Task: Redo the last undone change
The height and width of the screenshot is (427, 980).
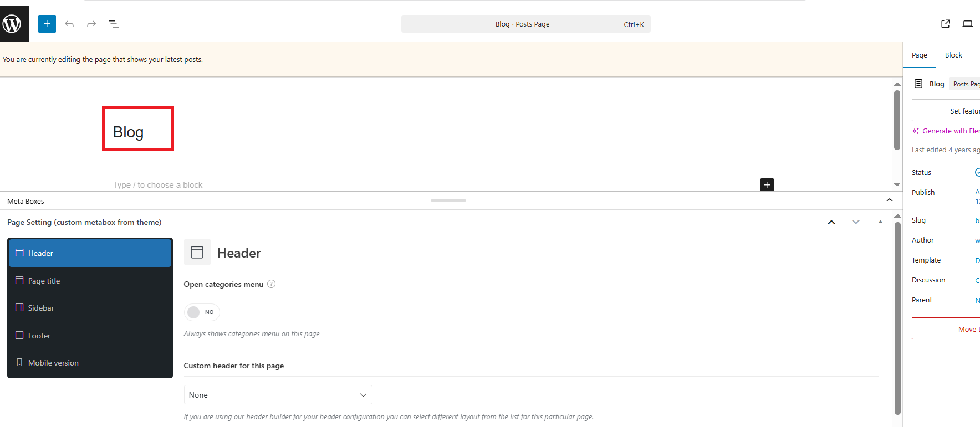Action: tap(91, 24)
